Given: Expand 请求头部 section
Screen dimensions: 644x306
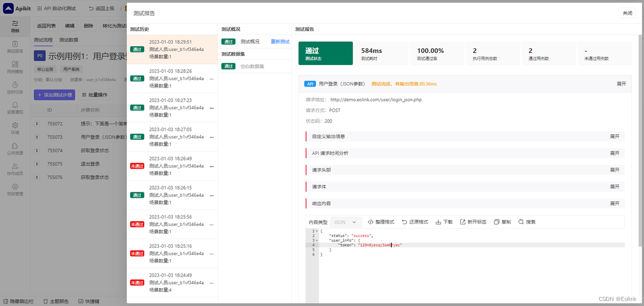Looking at the screenshot, I should pyautogui.click(x=615, y=170).
